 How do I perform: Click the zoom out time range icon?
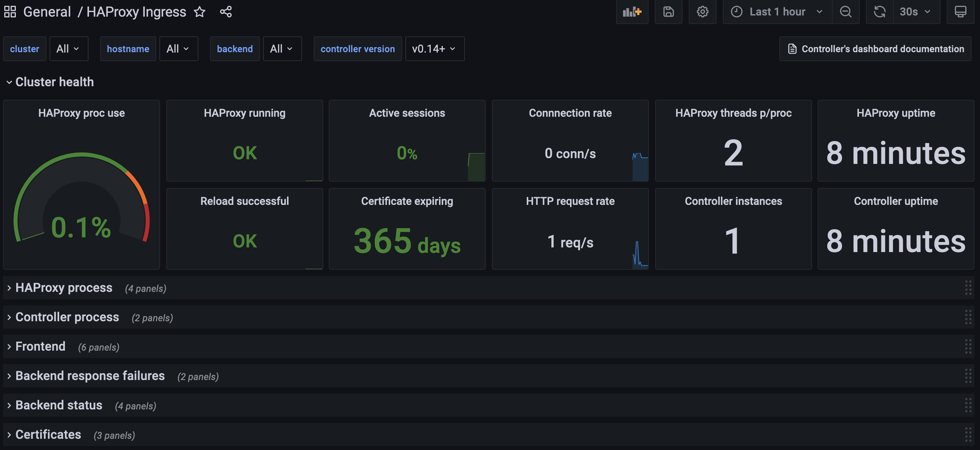(x=846, y=12)
